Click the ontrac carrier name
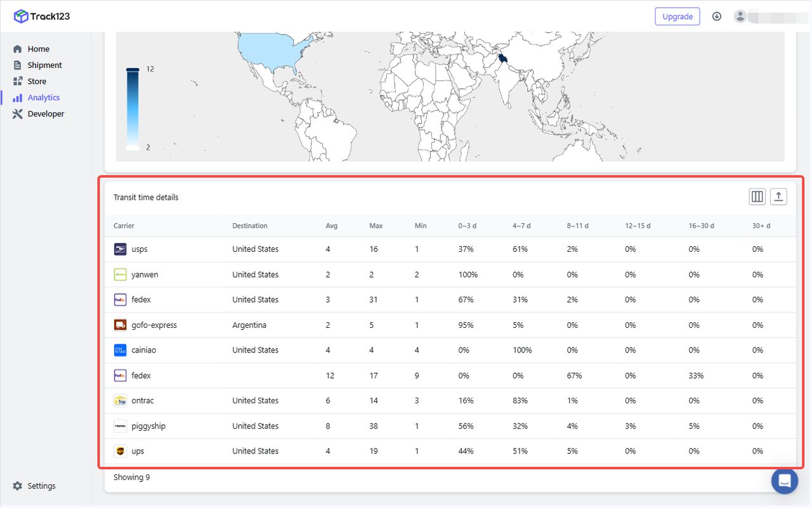812x508 pixels. [x=143, y=401]
